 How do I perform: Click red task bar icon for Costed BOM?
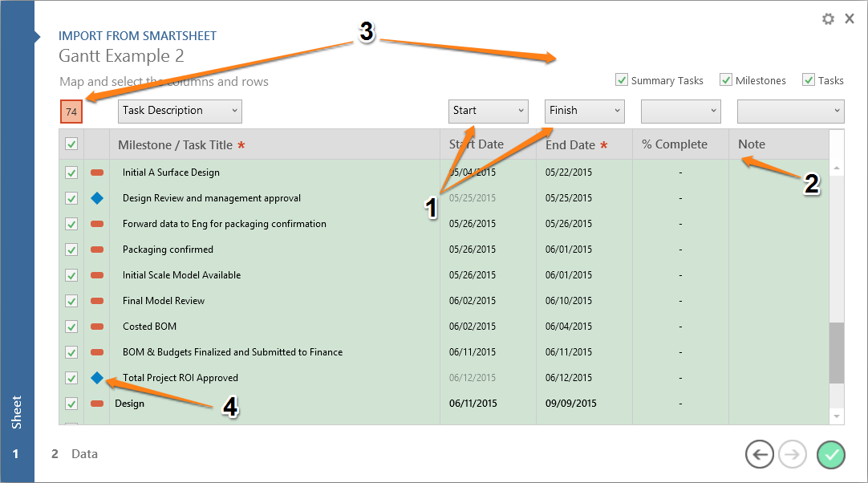(97, 327)
